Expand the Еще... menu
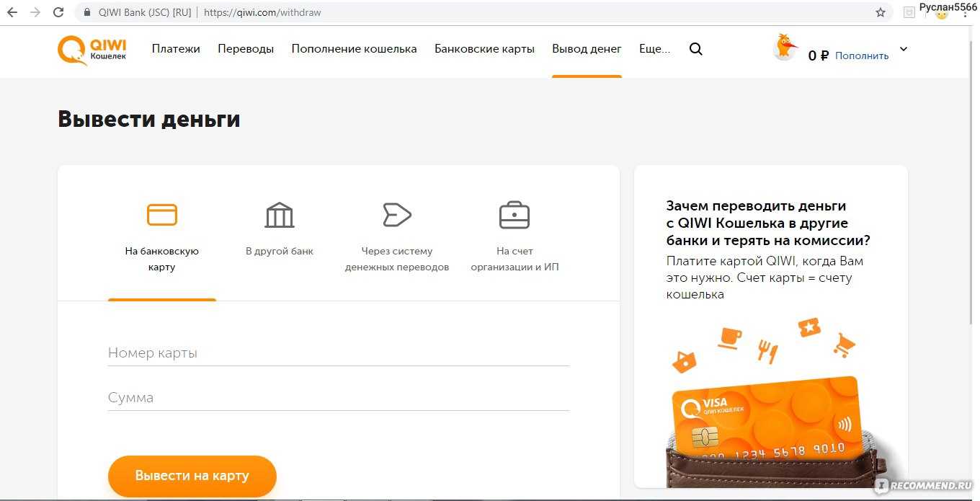Viewport: 980px width, 501px height. [x=654, y=49]
